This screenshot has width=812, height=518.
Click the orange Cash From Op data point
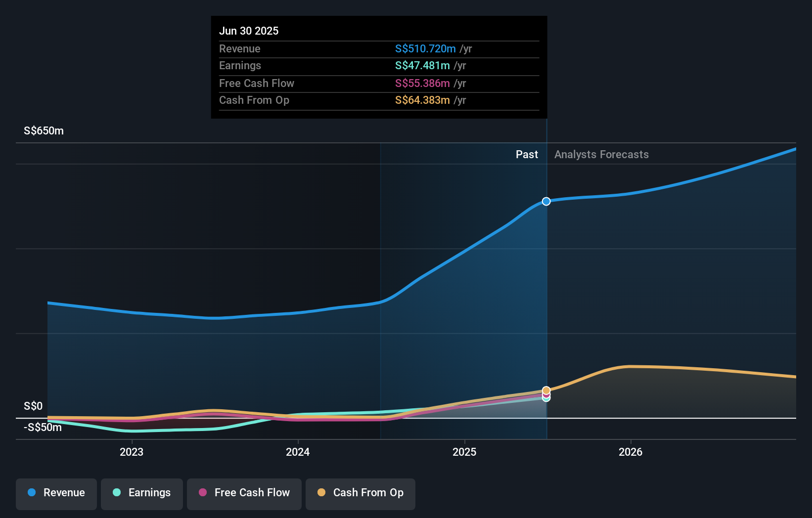(546, 390)
